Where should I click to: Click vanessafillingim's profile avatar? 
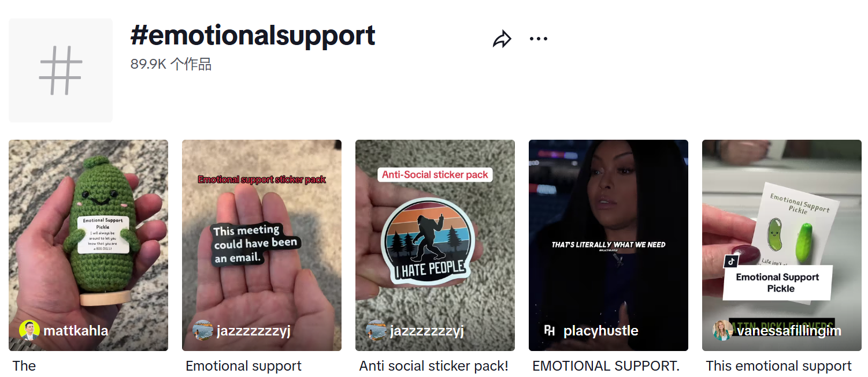click(723, 331)
